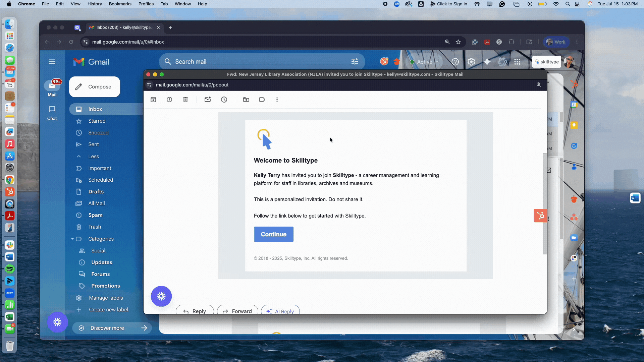Toggle the Gmail main menu hamburger

[x=52, y=62]
